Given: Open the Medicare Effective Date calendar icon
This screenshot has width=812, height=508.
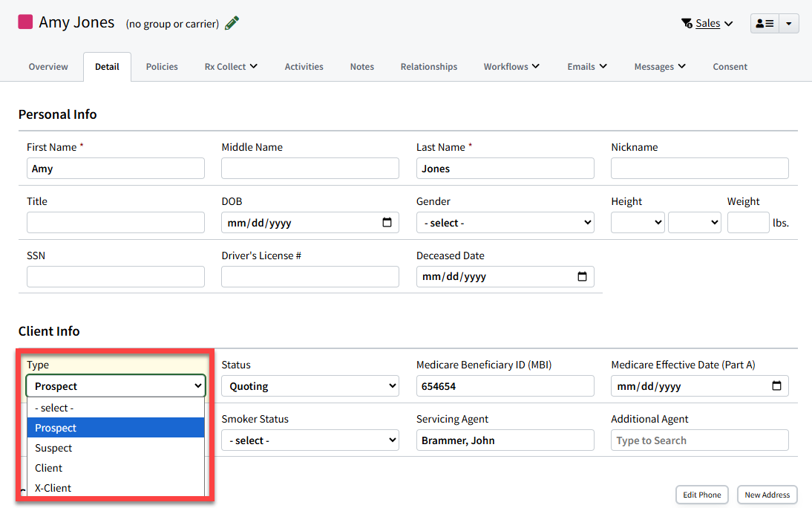Looking at the screenshot, I should click(776, 385).
